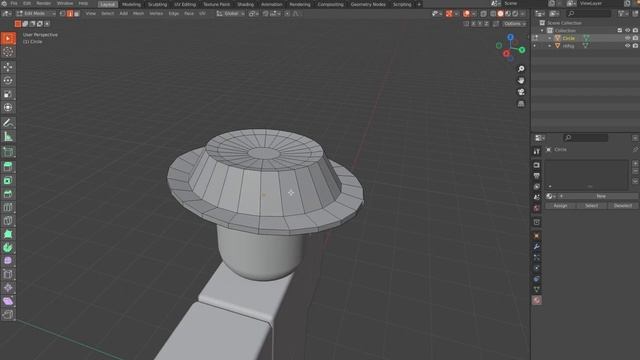
Task: Click the Deselect button
Action: click(622, 206)
